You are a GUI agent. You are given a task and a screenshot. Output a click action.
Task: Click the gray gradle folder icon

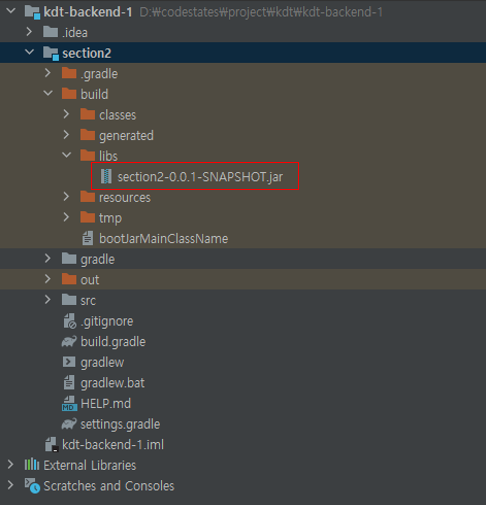(x=69, y=259)
